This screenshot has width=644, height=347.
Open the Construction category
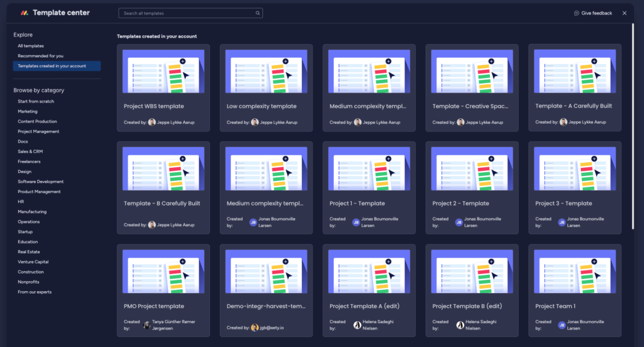(31, 272)
